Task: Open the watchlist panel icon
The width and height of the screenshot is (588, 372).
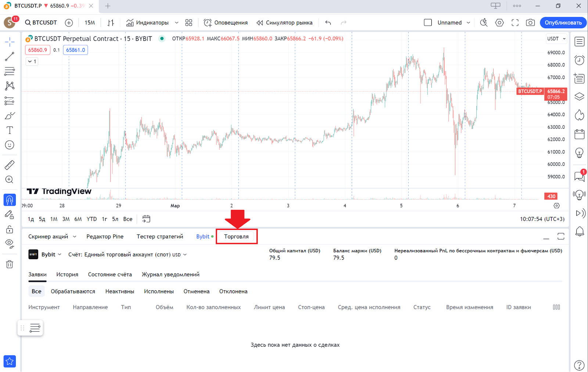Action: tap(580, 41)
